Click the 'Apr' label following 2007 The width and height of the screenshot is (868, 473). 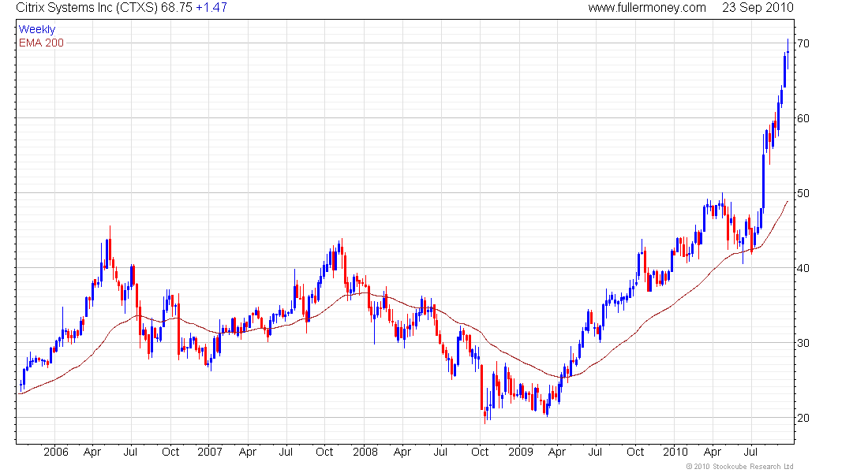(x=248, y=453)
